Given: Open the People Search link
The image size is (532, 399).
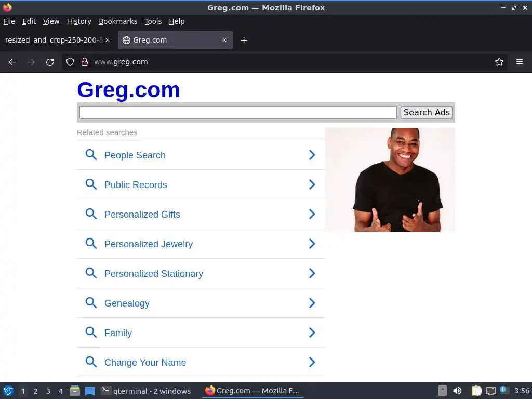Looking at the screenshot, I should pyautogui.click(x=135, y=155).
